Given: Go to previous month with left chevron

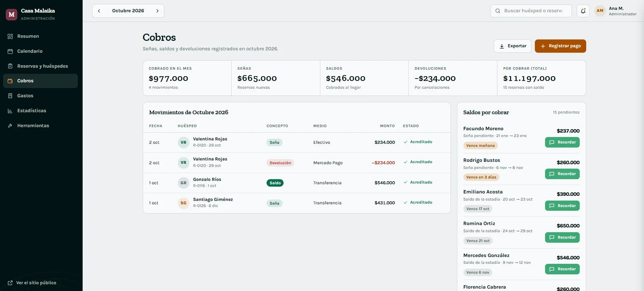Looking at the screenshot, I should [99, 11].
